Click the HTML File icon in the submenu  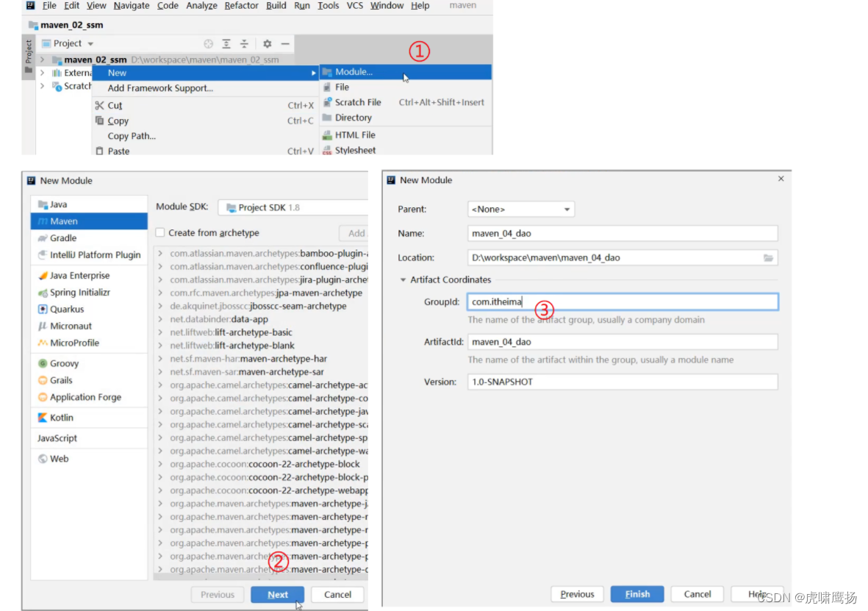(x=328, y=135)
